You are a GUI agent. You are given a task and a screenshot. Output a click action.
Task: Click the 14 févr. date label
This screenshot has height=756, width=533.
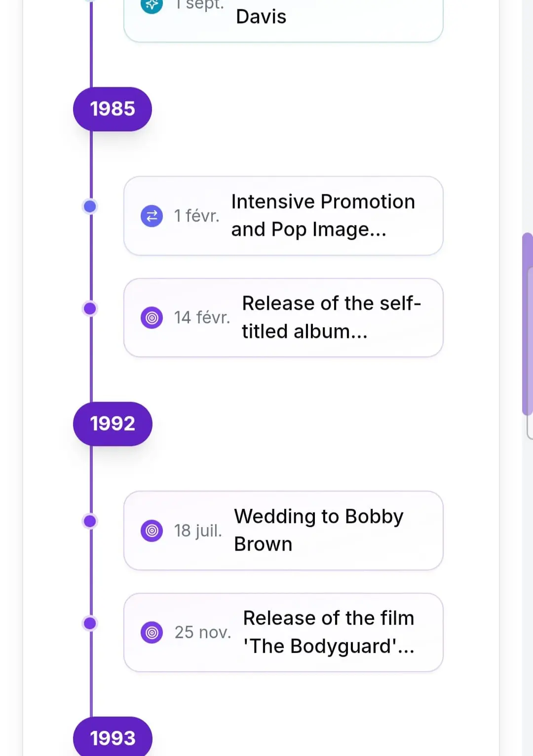[202, 317]
